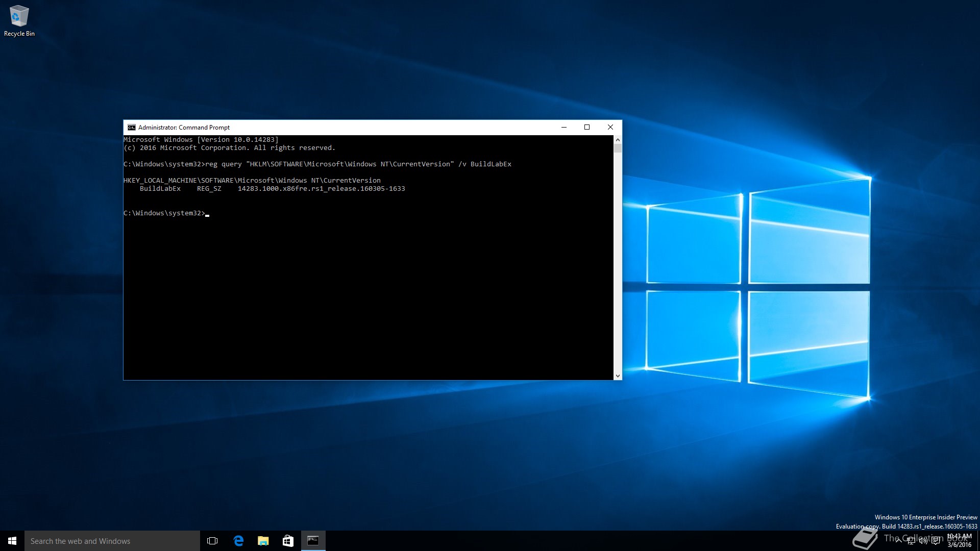Open the network status tray icon
Image resolution: width=980 pixels, height=551 pixels.
(911, 541)
